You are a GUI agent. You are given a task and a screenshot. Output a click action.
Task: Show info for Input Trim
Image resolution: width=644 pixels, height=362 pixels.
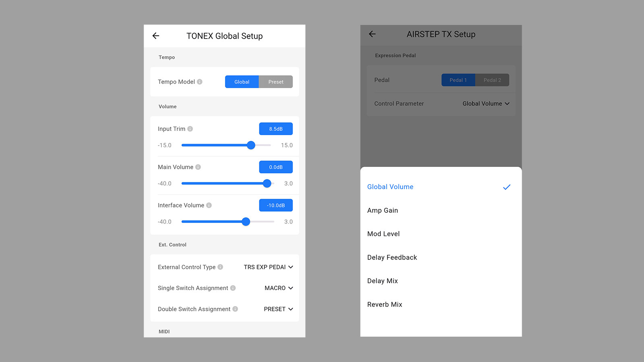pos(190,129)
